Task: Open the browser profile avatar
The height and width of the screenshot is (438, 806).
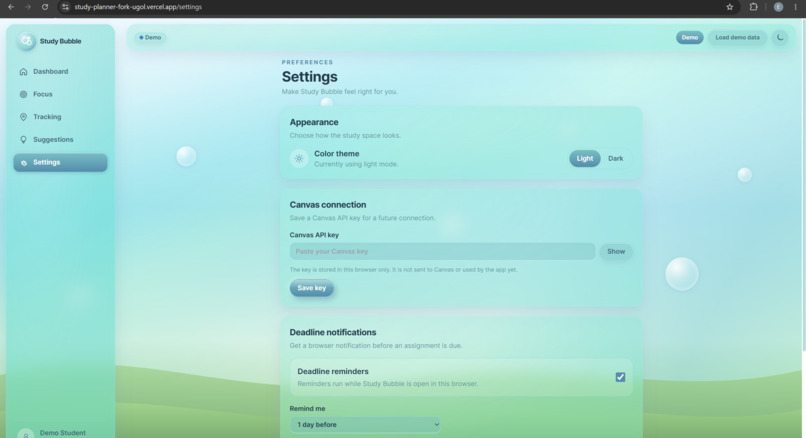Action: click(778, 7)
